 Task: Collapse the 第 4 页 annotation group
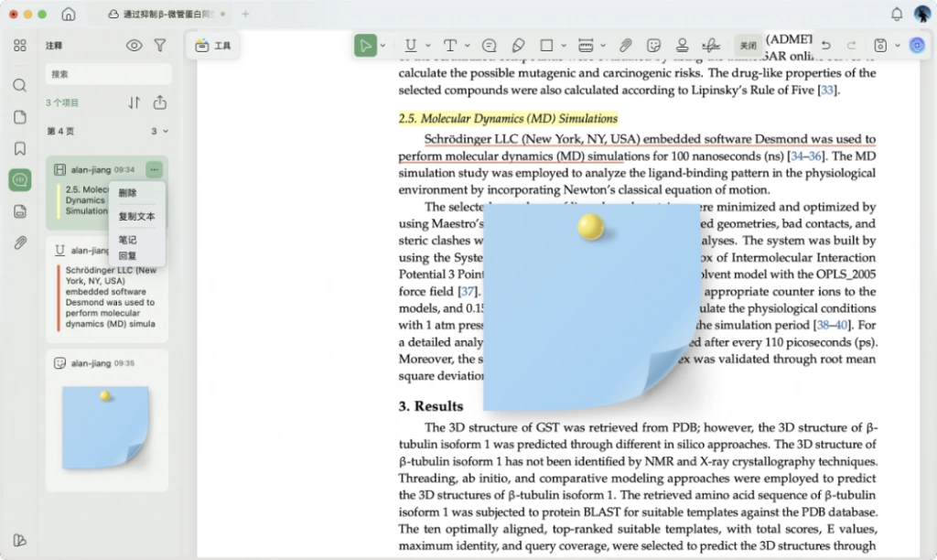point(166,131)
